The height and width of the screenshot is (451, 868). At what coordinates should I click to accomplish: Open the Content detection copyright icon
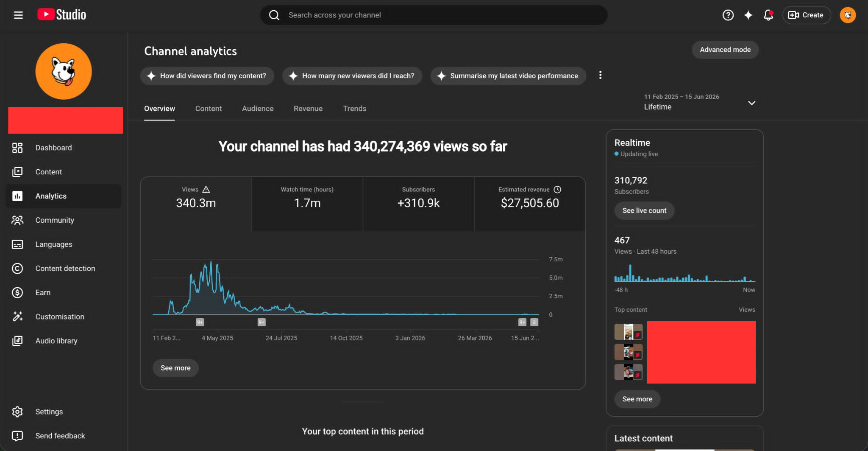(17, 269)
